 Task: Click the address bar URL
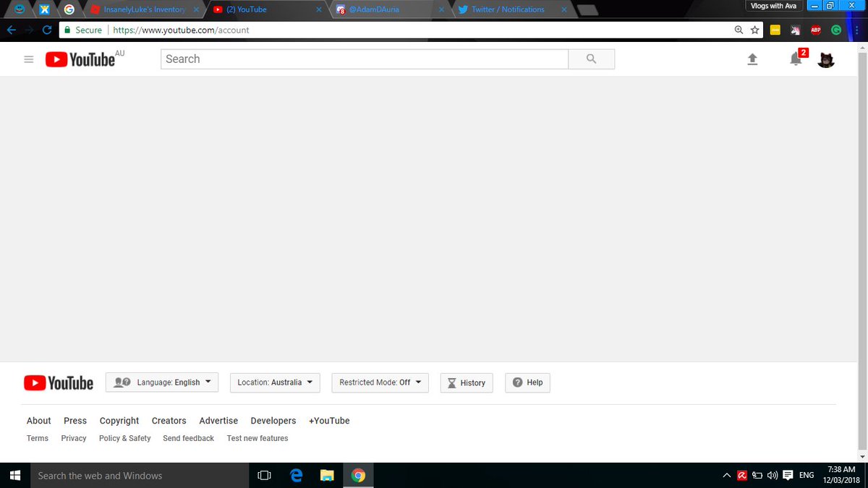(x=182, y=30)
